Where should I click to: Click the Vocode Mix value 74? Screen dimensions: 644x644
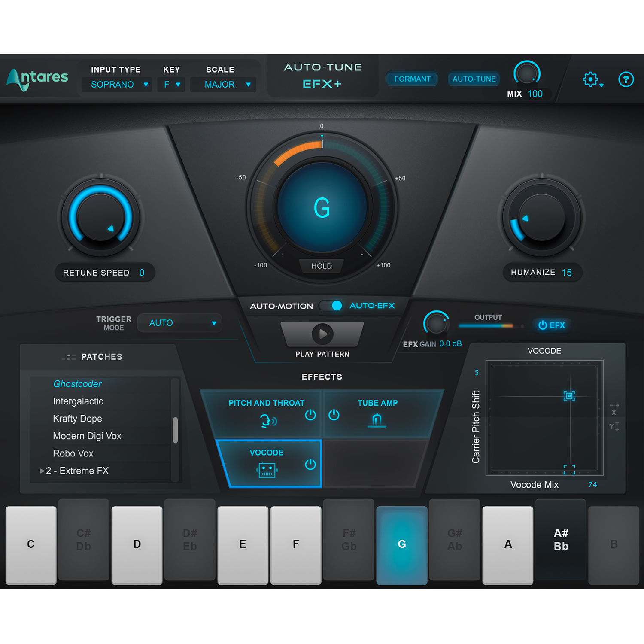pyautogui.click(x=592, y=484)
